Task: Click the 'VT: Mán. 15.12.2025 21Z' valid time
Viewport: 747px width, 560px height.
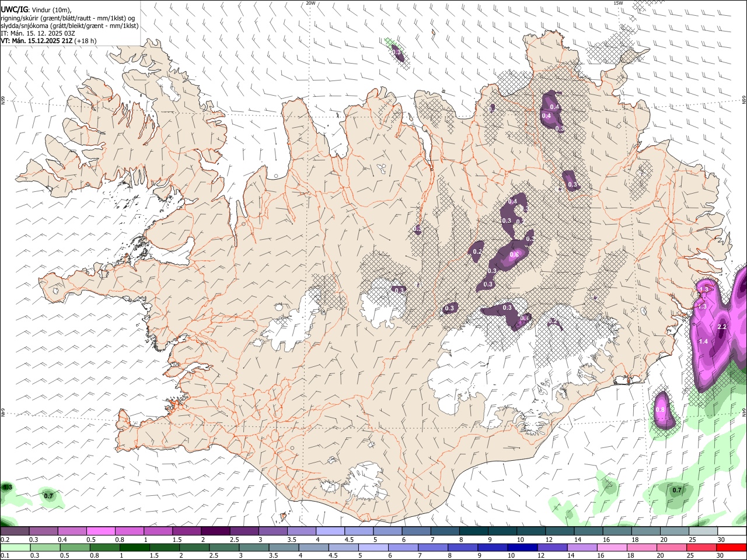Action: click(36, 41)
